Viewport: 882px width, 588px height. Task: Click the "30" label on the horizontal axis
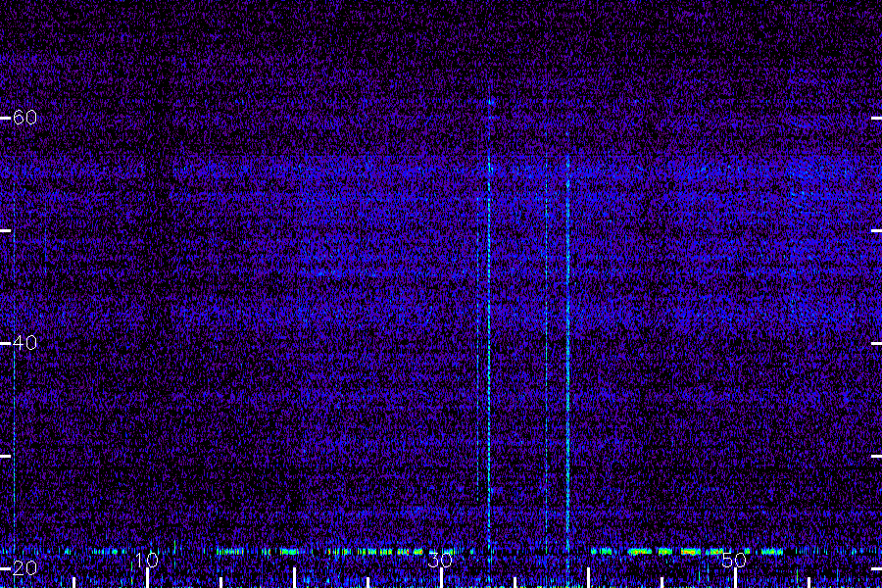tap(440, 560)
